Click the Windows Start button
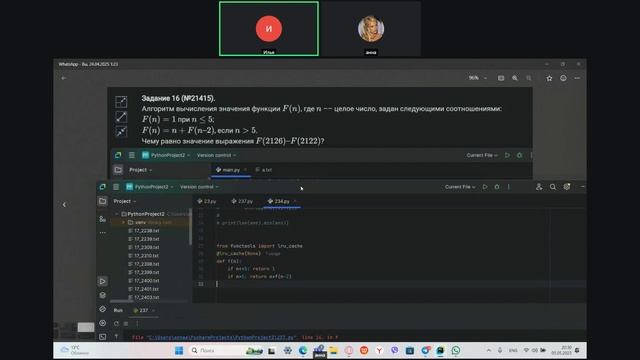Viewport: 640px width, 360px height. pos(179,350)
